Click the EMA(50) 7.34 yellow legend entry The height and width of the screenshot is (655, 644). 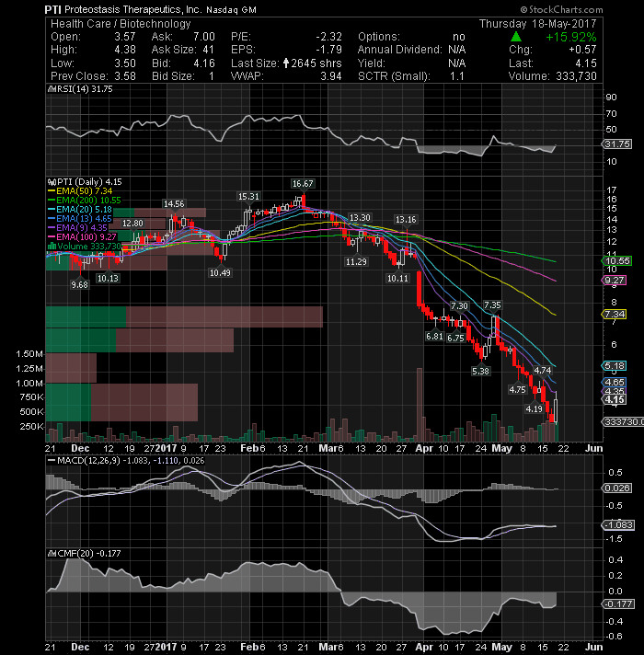[x=80, y=191]
